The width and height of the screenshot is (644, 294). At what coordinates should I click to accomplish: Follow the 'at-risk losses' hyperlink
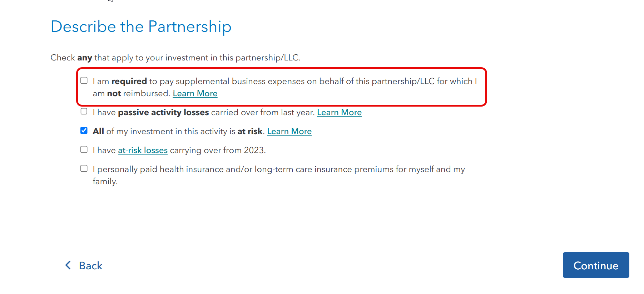click(x=143, y=150)
